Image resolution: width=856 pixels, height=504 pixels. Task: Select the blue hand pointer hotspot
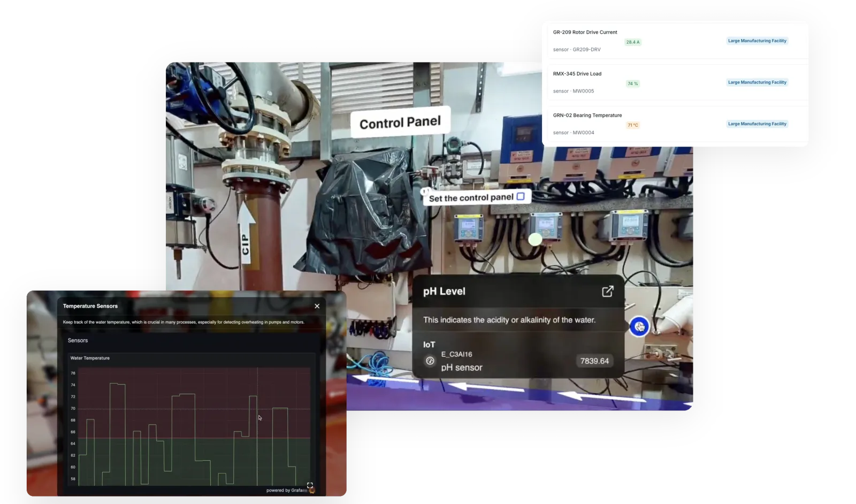click(x=639, y=326)
